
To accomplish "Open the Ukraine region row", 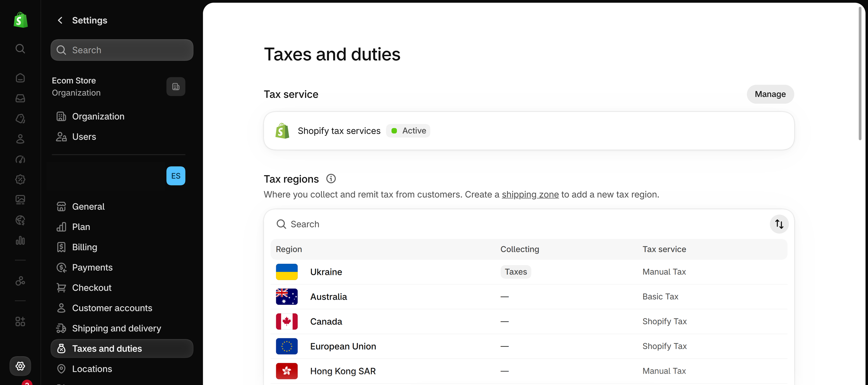I will 529,272.
